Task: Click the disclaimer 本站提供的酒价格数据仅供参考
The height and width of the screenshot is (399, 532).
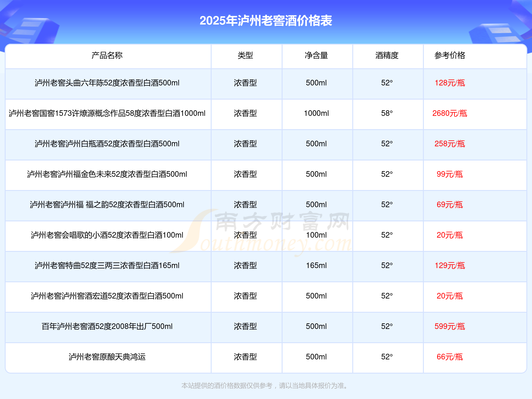Action: click(x=227, y=386)
